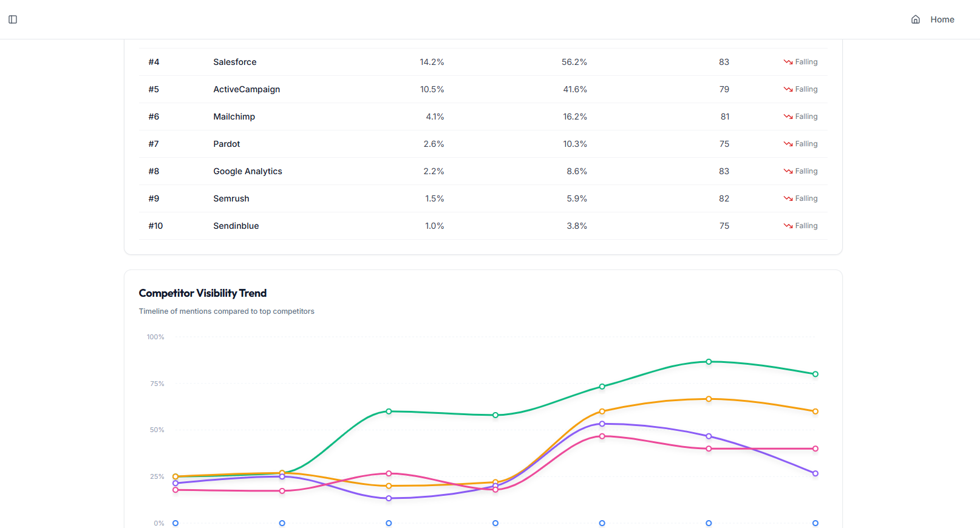The image size is (980, 528).
Task: Click the score 83 in Salesforce row
Action: coord(724,62)
